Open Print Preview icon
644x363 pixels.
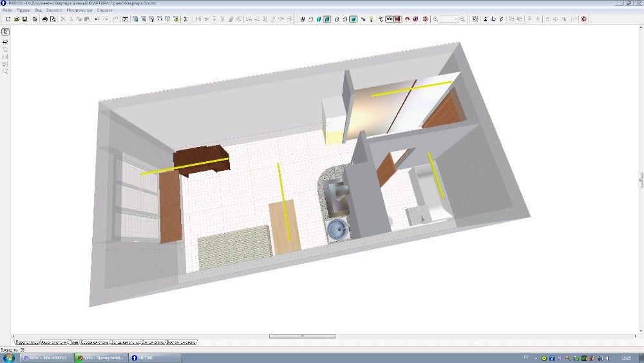pos(53,19)
